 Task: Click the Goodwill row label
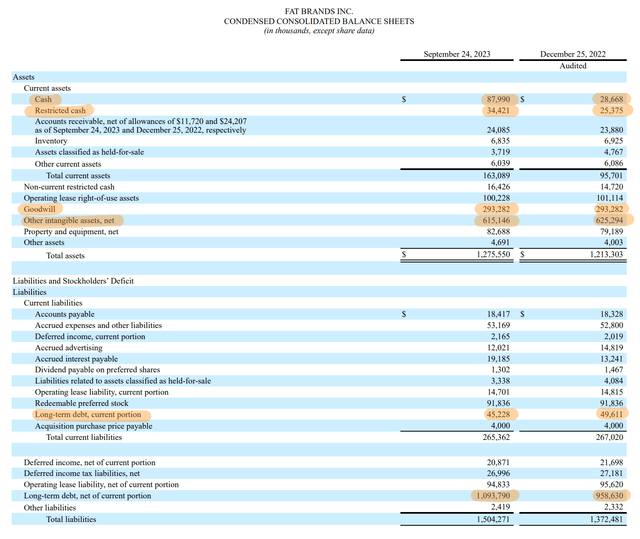40,209
